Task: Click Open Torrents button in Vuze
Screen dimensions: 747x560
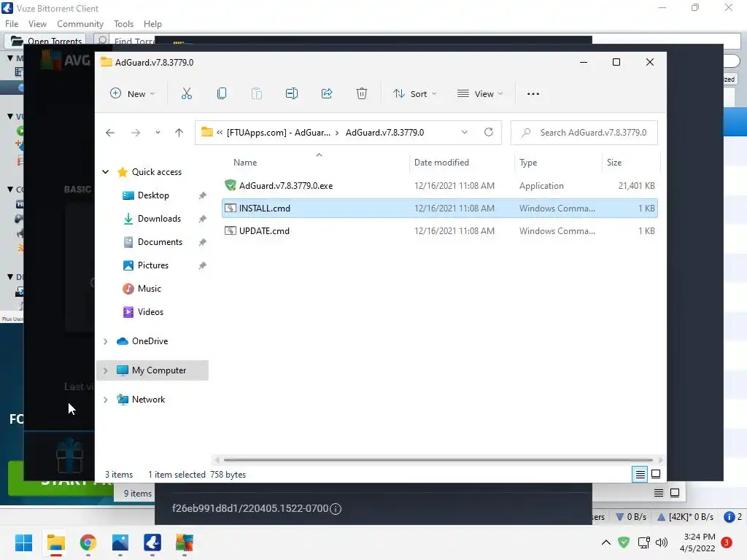Action: point(46,41)
